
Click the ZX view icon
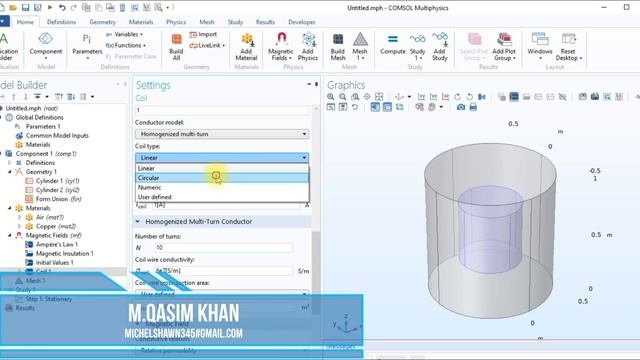[x=445, y=97]
